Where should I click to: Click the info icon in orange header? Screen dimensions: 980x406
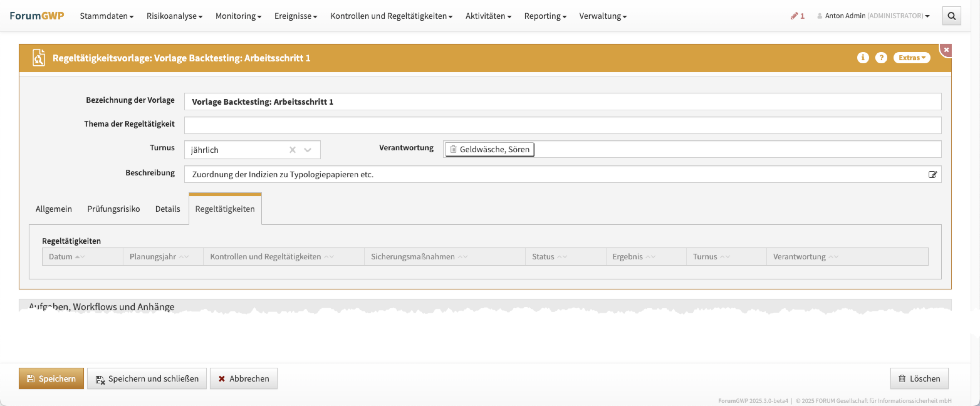tap(863, 57)
